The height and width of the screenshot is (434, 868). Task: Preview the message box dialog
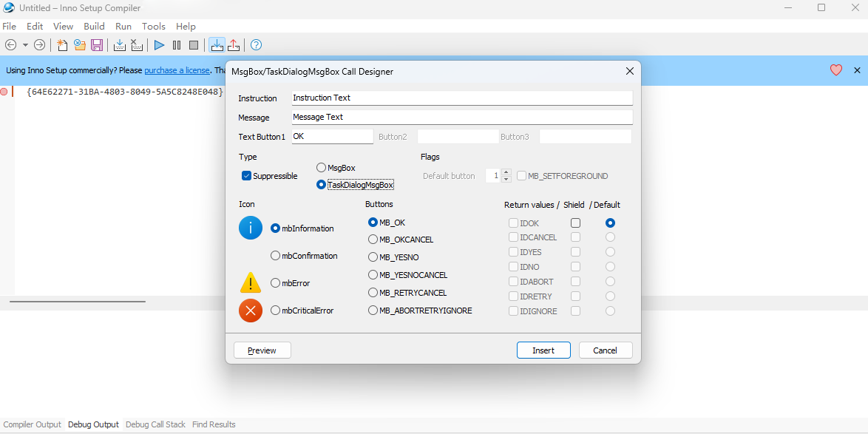pyautogui.click(x=262, y=350)
